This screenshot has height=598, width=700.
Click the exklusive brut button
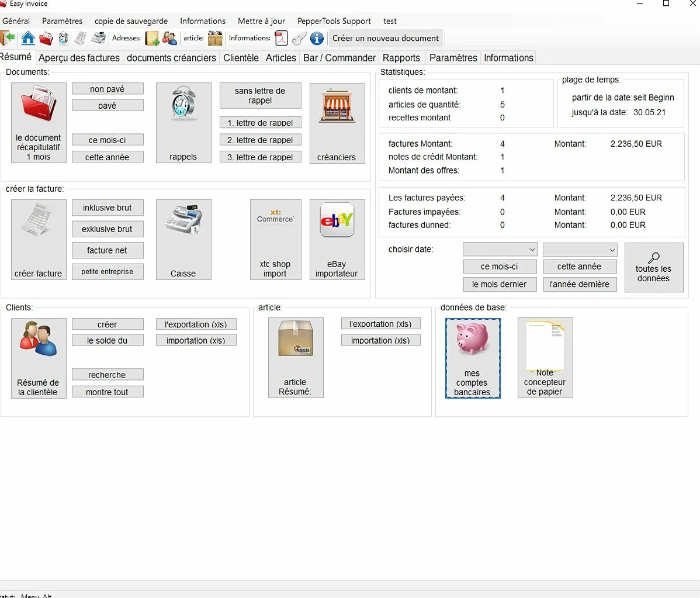tap(108, 229)
